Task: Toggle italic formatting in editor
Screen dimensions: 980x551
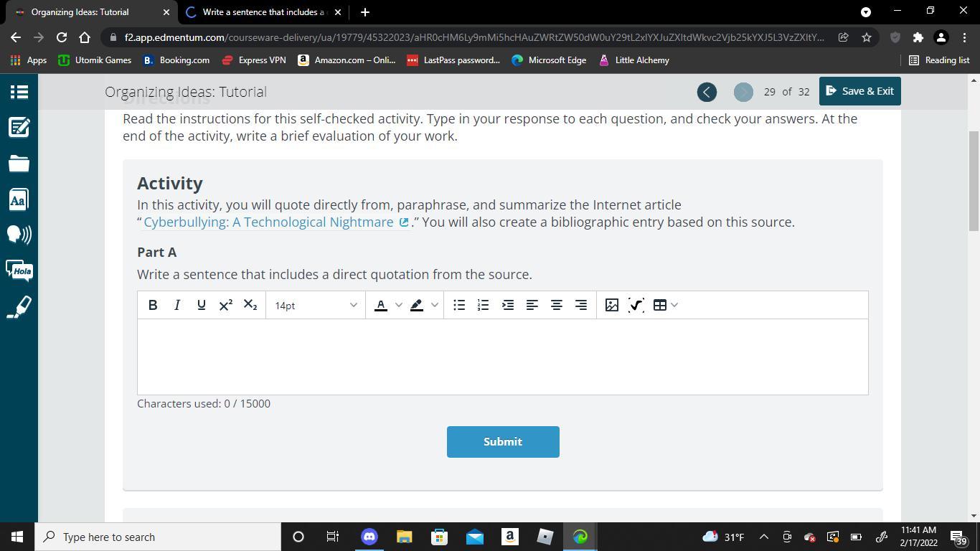Action: pyautogui.click(x=177, y=305)
